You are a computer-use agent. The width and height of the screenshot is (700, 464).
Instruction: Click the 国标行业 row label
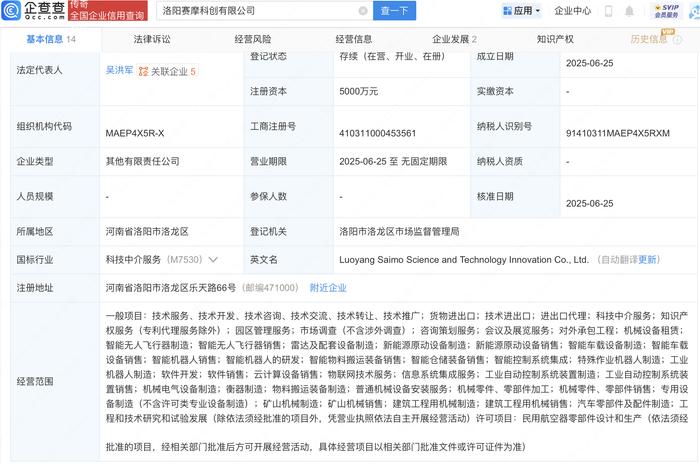(35, 259)
